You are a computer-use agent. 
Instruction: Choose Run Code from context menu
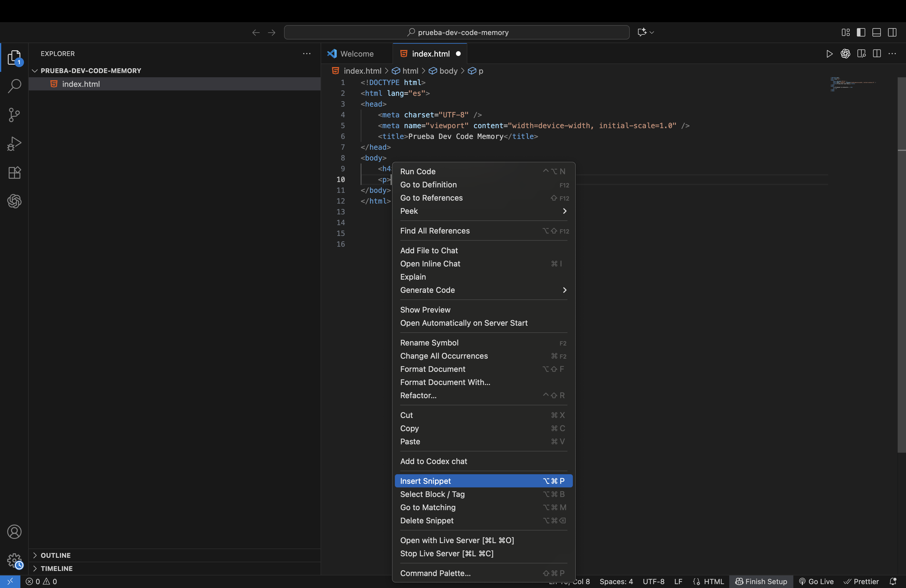coord(484,172)
